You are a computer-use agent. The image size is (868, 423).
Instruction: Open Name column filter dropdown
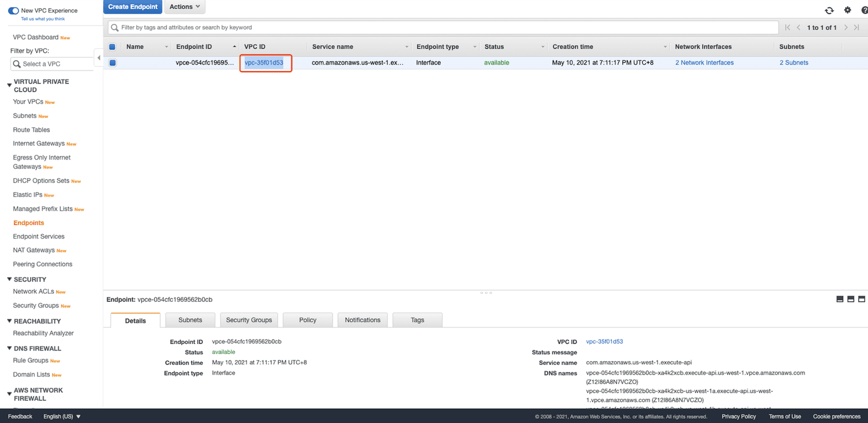pyautogui.click(x=167, y=47)
